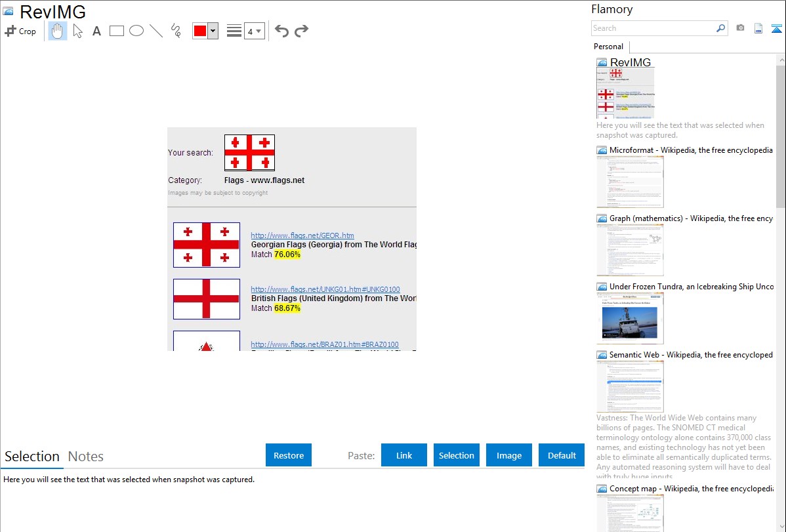
Task: Click the RevIMG window icon in the title
Action: (x=8, y=11)
